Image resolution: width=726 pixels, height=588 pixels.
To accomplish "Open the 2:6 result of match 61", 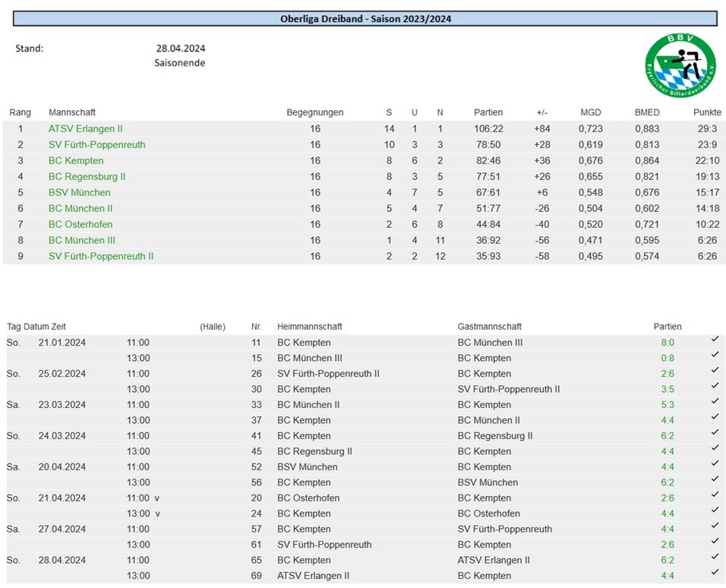I will [668, 545].
